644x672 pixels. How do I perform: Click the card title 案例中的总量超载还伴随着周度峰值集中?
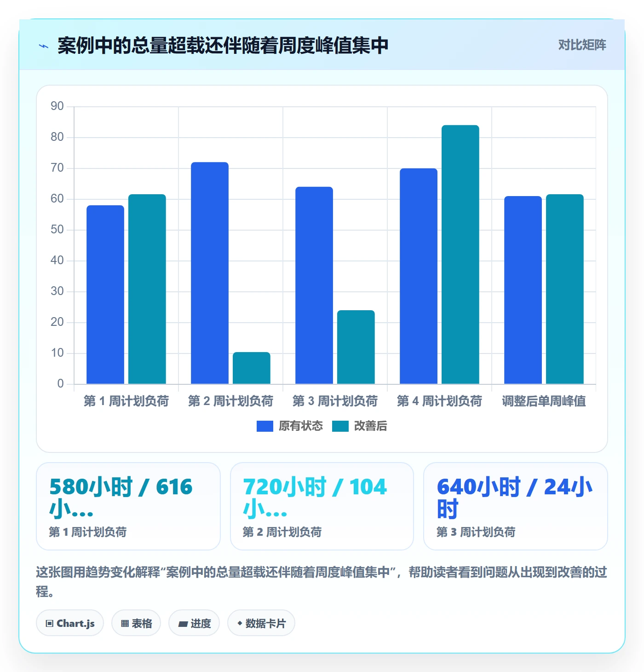tap(223, 46)
